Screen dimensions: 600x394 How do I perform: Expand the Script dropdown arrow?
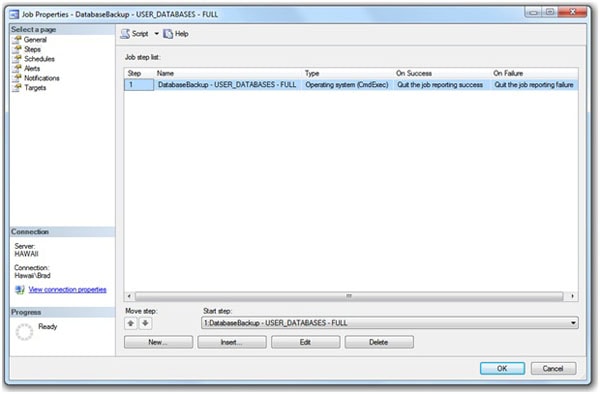pos(157,34)
